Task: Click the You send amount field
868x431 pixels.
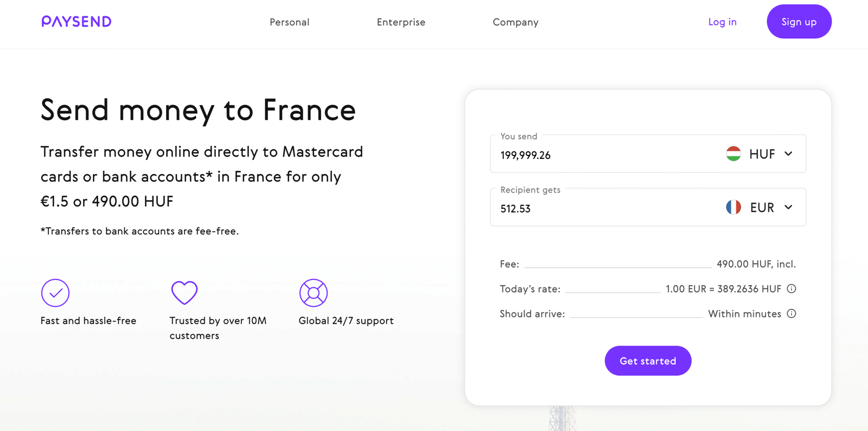Action: [x=597, y=156]
